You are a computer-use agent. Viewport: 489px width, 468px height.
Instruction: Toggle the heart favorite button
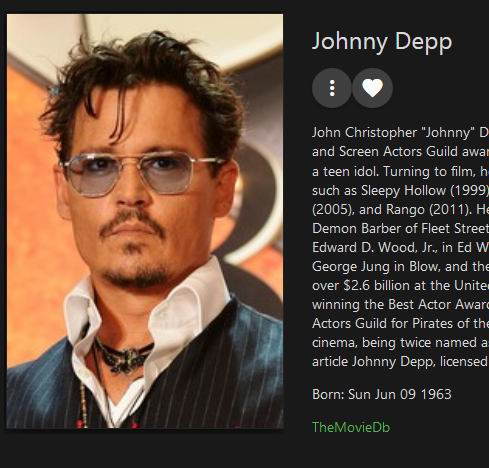pos(372,88)
